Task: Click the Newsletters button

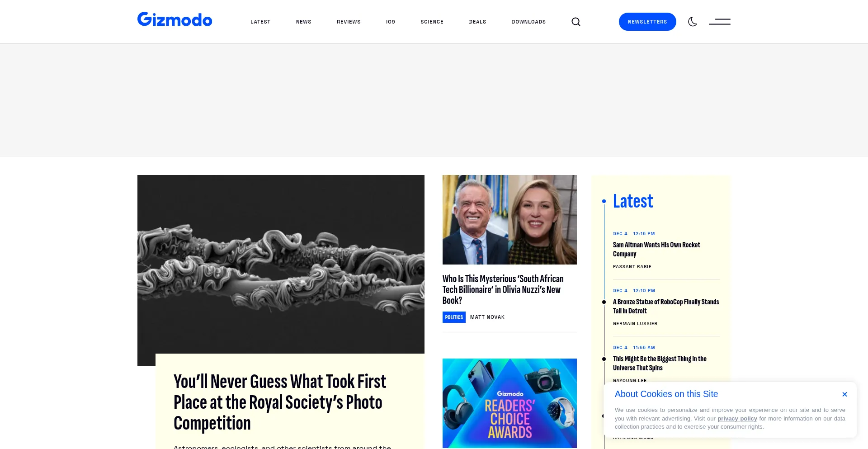Action: click(x=647, y=22)
